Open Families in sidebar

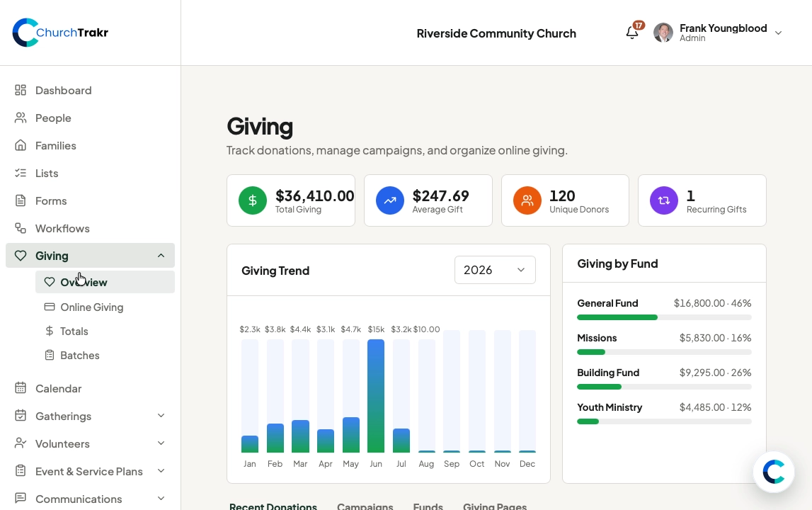55,146
